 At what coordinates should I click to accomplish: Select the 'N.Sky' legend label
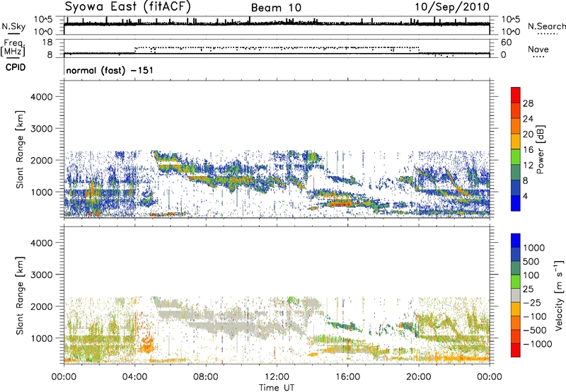(x=13, y=26)
